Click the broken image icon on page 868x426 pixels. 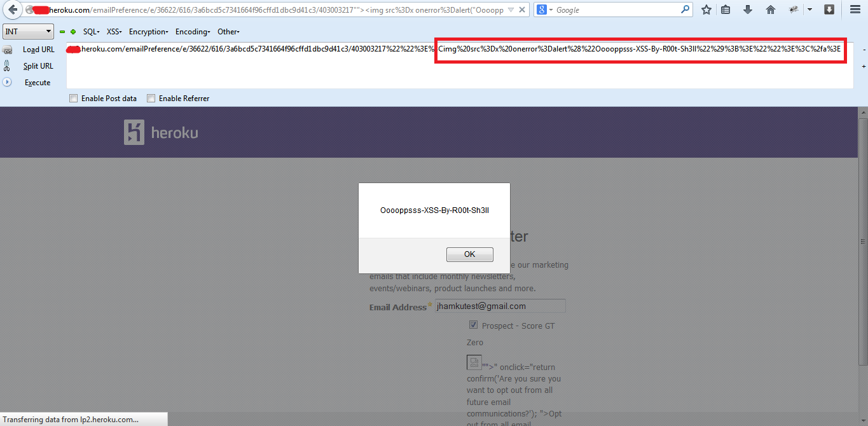point(474,362)
